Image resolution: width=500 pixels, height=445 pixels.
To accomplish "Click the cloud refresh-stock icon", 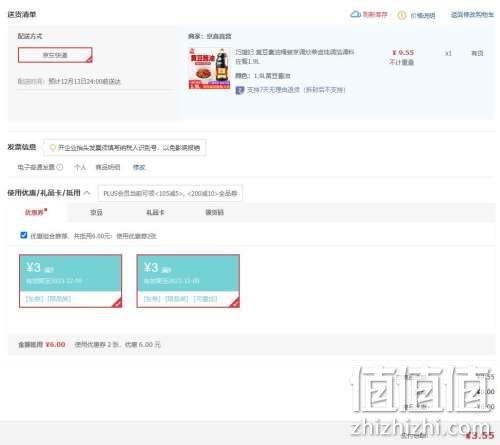I will pyautogui.click(x=355, y=14).
